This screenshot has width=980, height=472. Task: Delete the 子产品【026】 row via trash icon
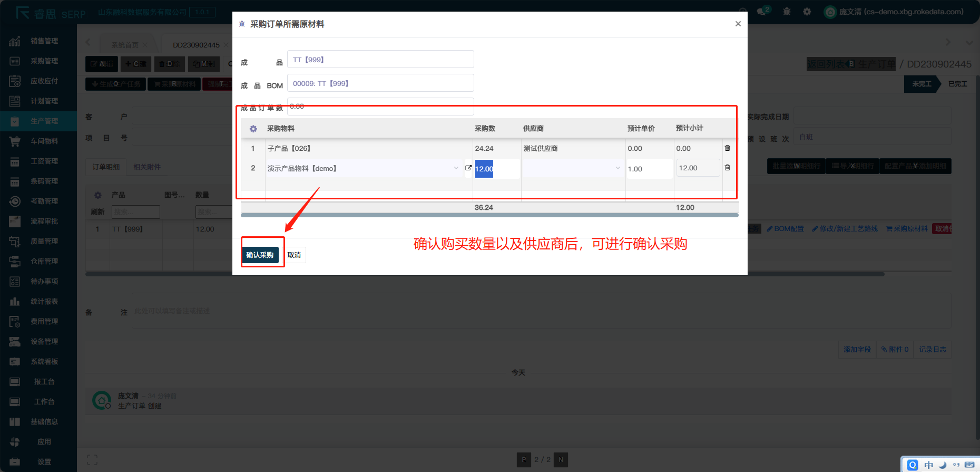pos(727,148)
